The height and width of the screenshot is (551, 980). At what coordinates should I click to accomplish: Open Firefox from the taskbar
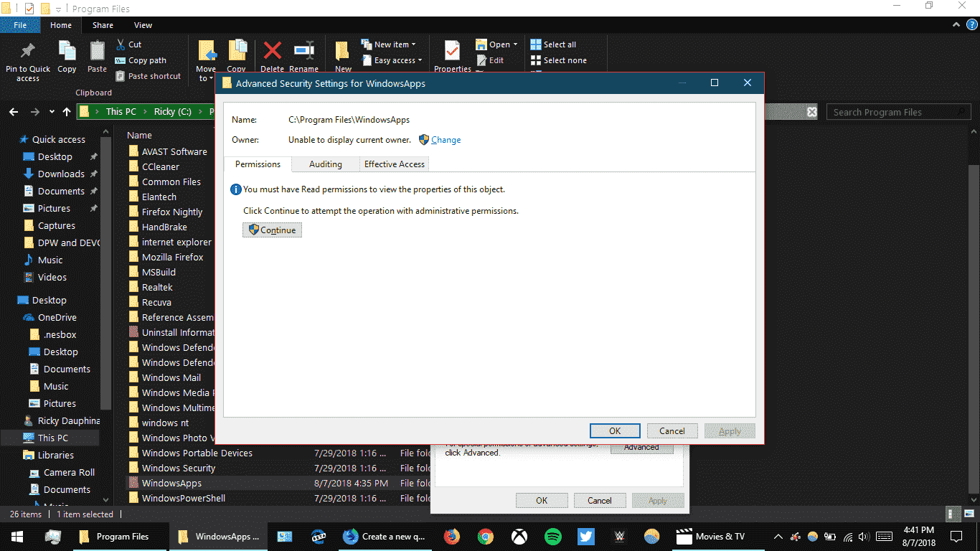click(x=451, y=536)
